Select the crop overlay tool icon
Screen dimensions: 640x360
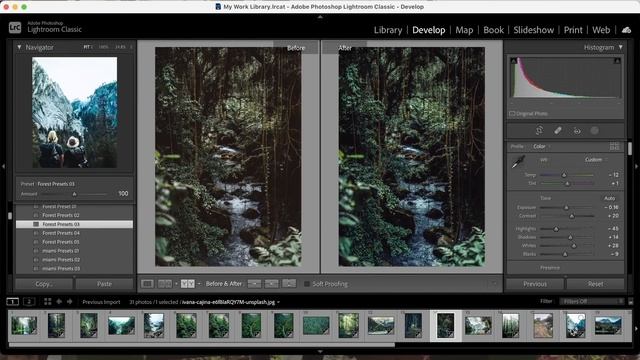point(539,131)
